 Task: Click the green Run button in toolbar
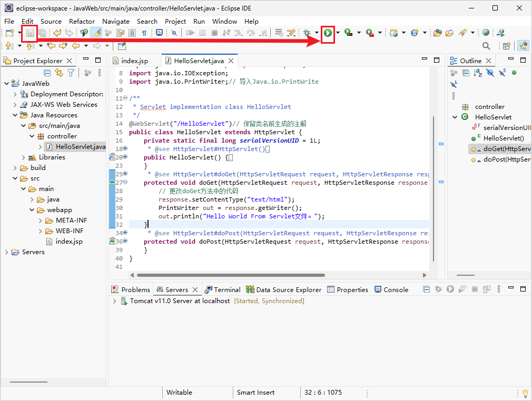pos(328,33)
